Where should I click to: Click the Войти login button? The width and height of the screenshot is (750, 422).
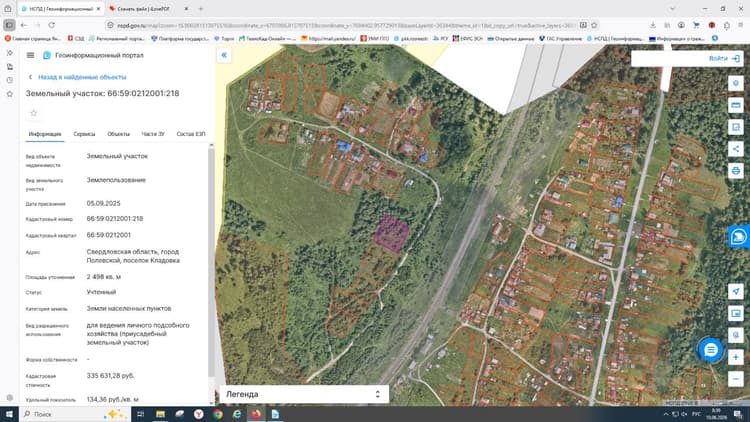pyautogui.click(x=724, y=58)
